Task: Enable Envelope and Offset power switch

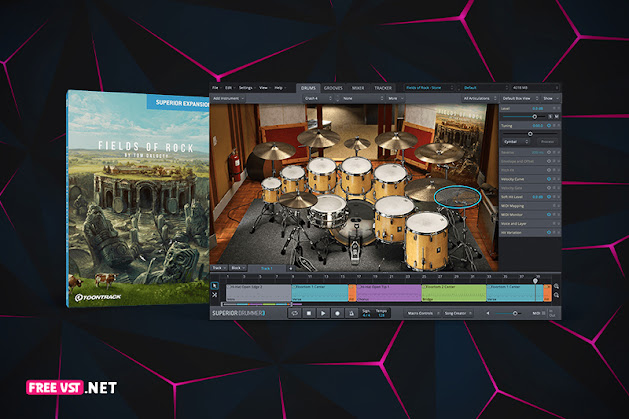Action: [549, 161]
